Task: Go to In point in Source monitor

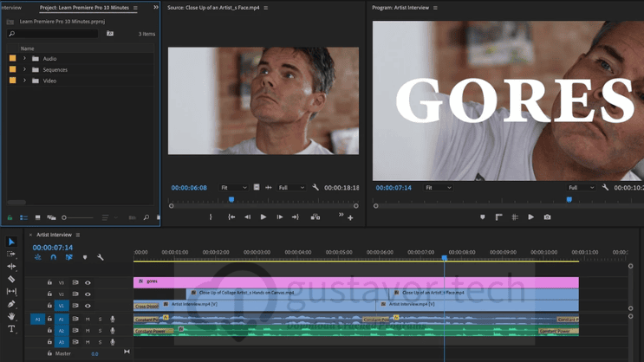Action: coord(231,217)
